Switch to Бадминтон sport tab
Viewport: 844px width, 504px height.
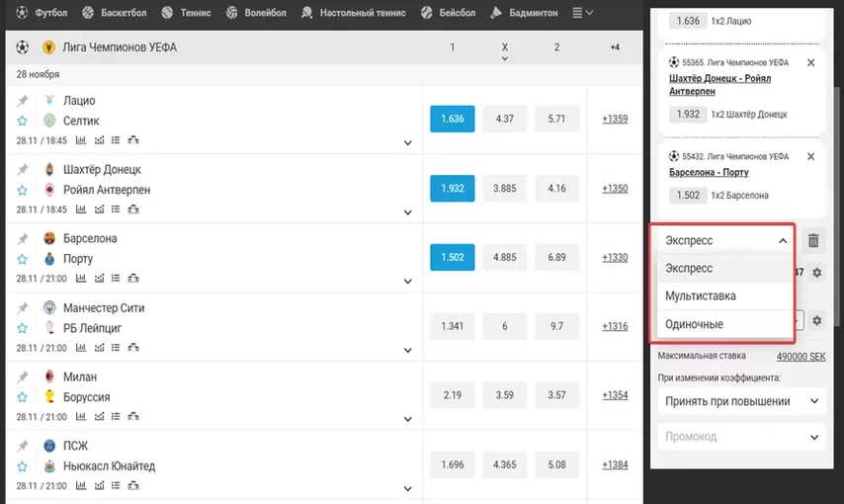(524, 13)
